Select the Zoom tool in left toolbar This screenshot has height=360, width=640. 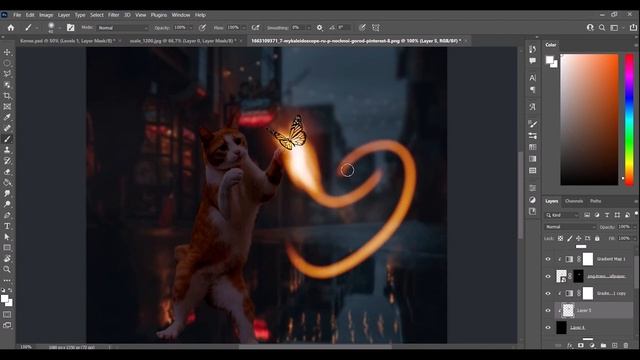7,269
